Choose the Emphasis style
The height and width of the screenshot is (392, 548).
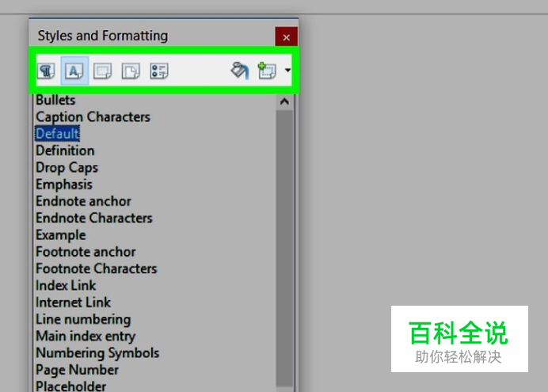tap(64, 185)
